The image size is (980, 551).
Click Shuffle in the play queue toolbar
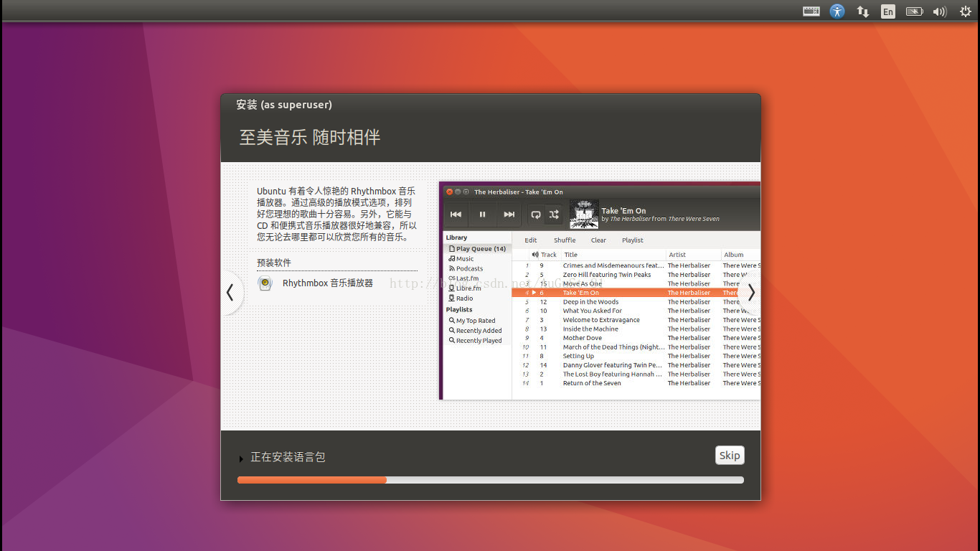coord(565,240)
